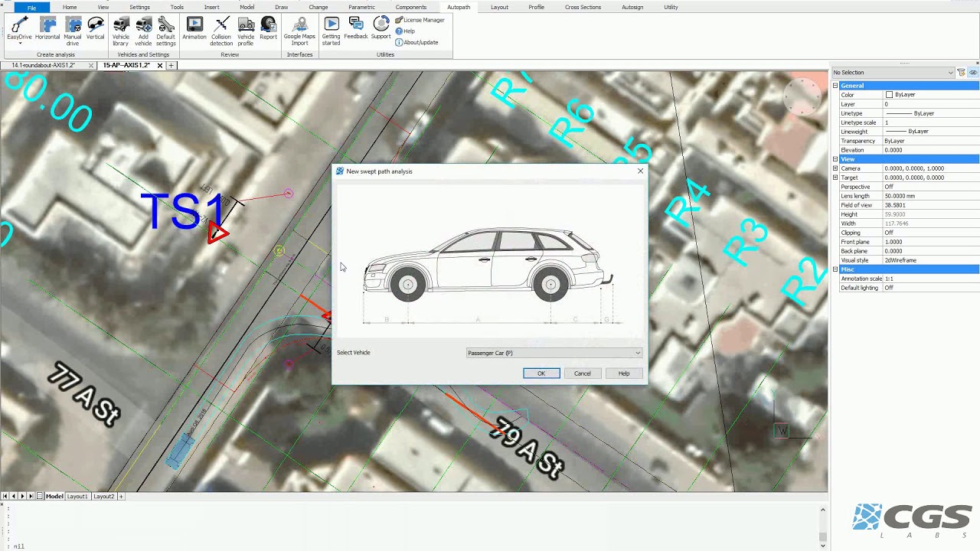This screenshot has width=980, height=551.
Task: Confirm dialog with OK button
Action: pos(541,373)
